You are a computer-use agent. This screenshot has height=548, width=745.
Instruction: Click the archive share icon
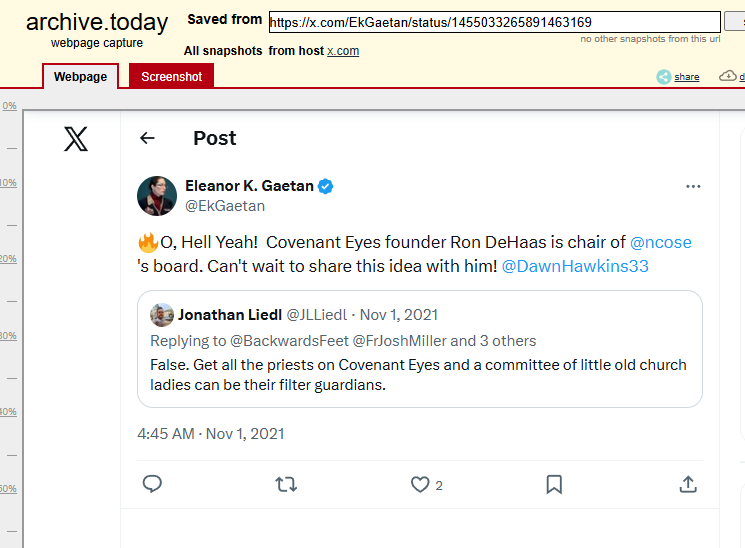point(678,77)
